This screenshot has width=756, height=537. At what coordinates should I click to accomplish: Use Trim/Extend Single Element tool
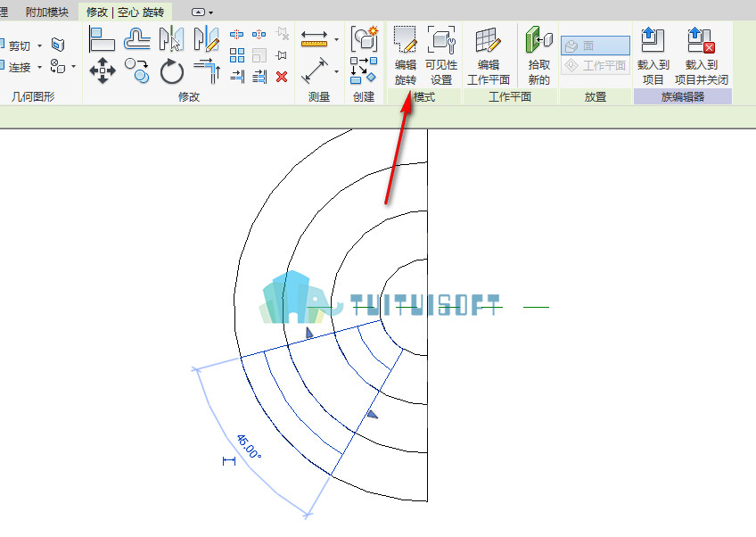pos(237,77)
